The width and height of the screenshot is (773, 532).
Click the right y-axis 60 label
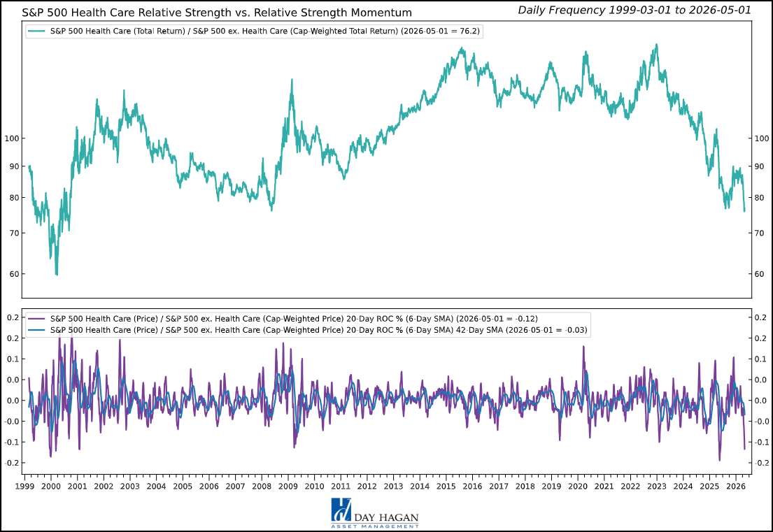coord(760,274)
